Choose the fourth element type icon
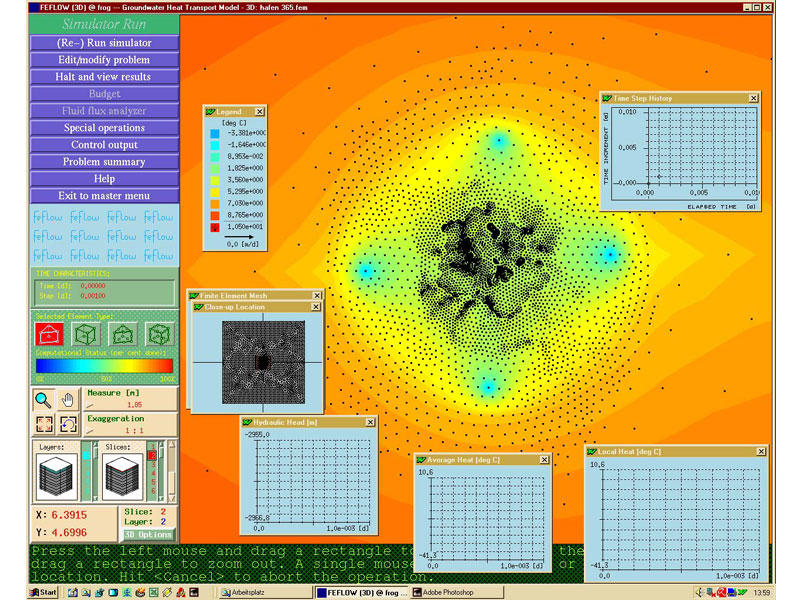This screenshot has height=600, width=800. point(159,334)
